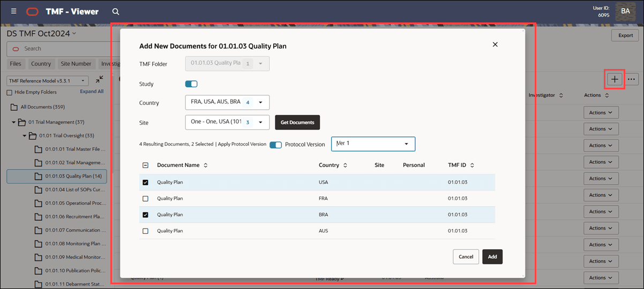Open the TMF Folder dropdown
Screen dimensions: 644x289
tap(227, 64)
